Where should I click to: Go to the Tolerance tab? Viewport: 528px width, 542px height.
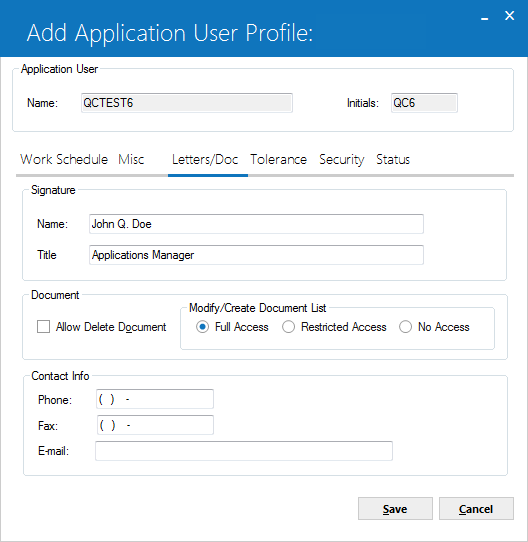[x=278, y=159]
